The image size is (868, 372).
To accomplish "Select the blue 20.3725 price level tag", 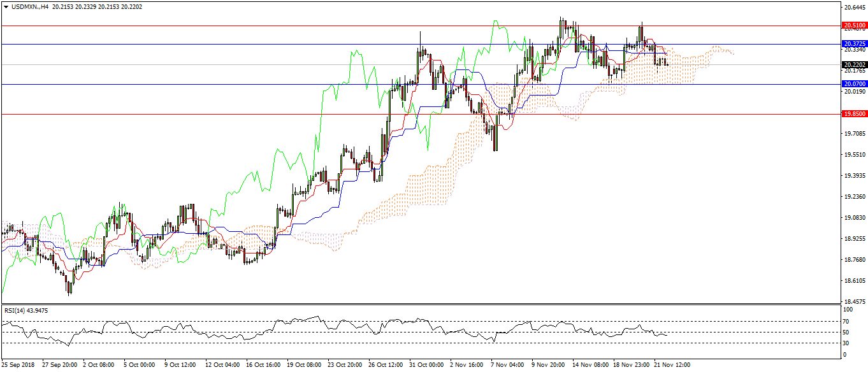I will click(854, 44).
